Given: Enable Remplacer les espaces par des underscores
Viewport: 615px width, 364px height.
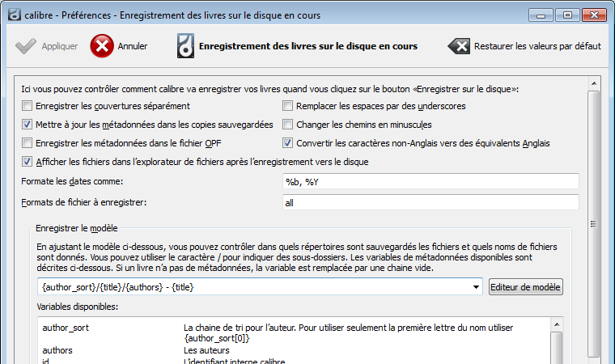Looking at the screenshot, I should [x=287, y=106].
